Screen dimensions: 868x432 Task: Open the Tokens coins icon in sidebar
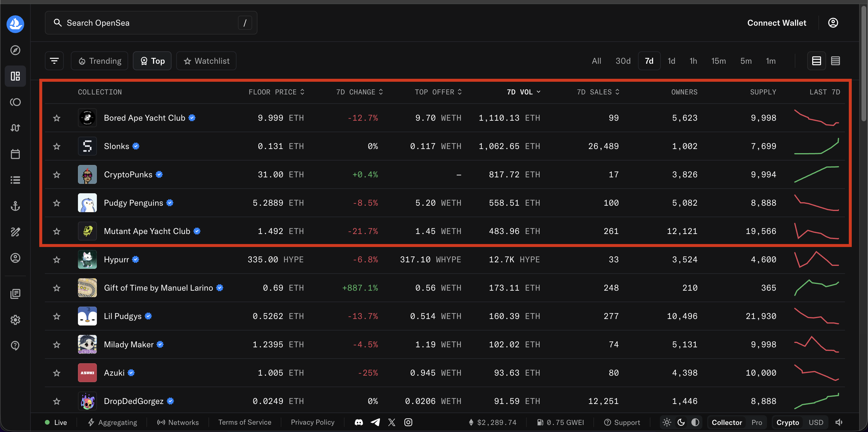click(15, 102)
